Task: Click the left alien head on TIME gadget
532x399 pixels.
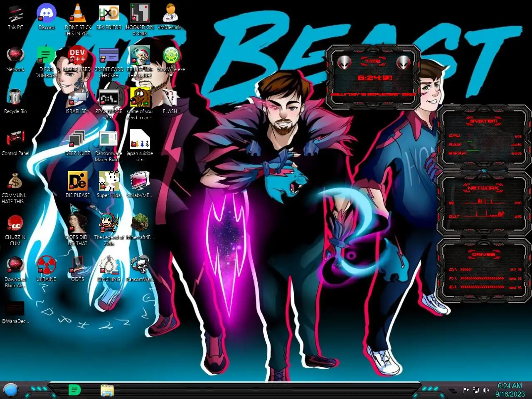Action: coord(344,62)
